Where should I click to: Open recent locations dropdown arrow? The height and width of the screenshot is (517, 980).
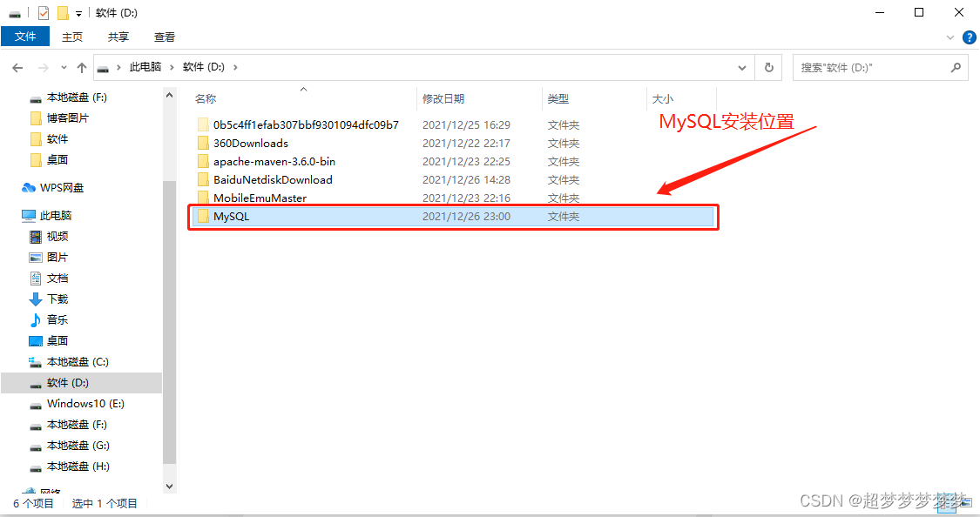(x=64, y=67)
